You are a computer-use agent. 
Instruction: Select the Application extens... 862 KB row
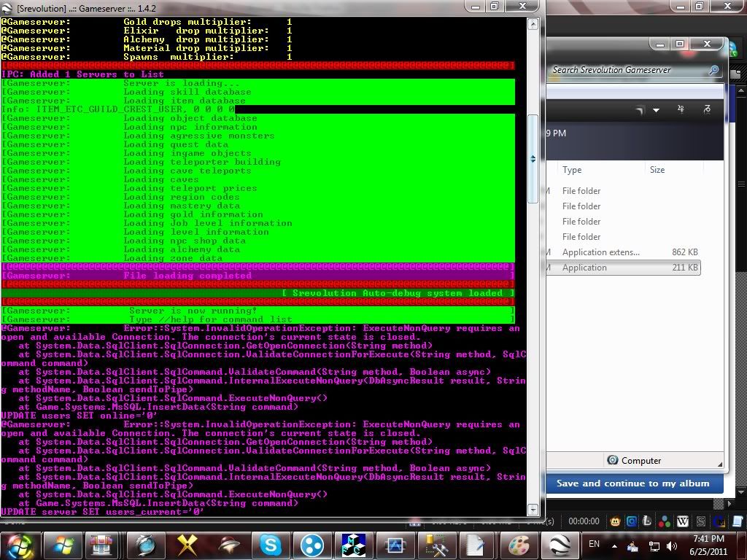[x=623, y=252]
